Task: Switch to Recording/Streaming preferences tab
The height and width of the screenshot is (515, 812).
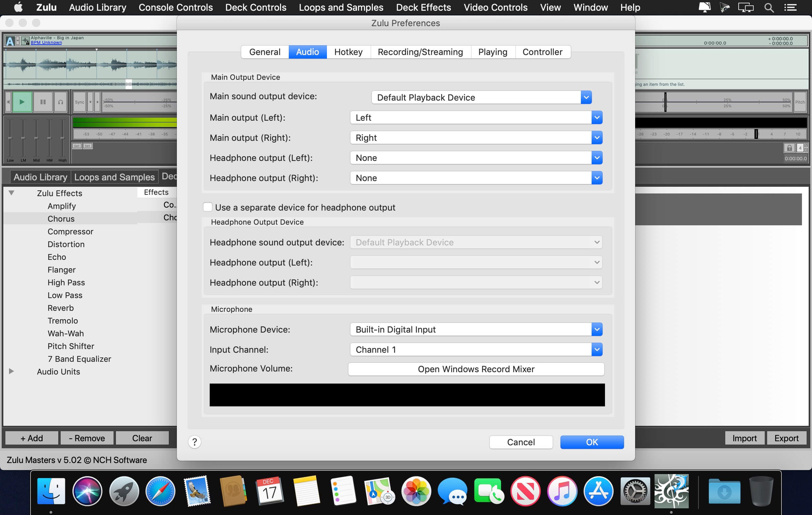Action: pos(420,52)
